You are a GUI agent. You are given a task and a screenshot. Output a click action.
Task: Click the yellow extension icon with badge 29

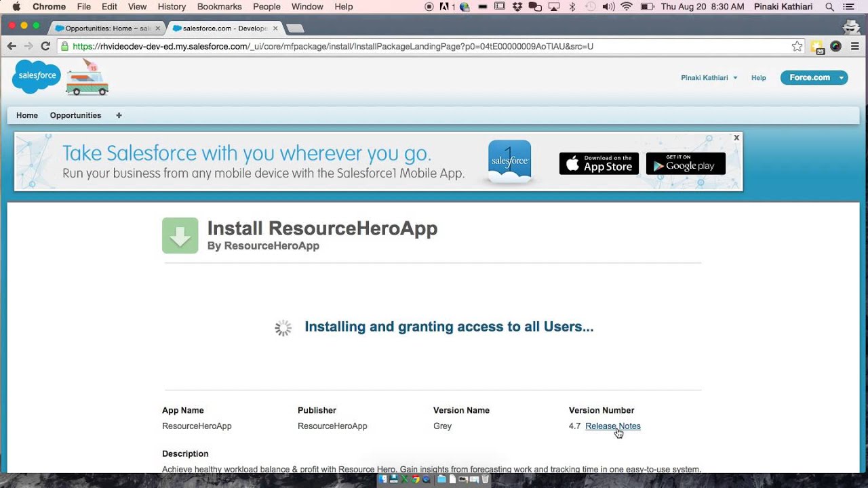pos(818,47)
